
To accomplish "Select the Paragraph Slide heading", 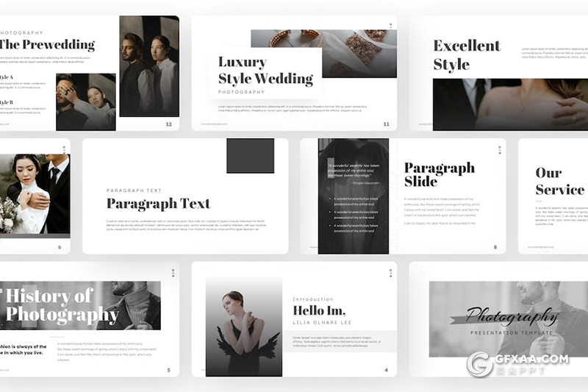I will click(x=439, y=174).
